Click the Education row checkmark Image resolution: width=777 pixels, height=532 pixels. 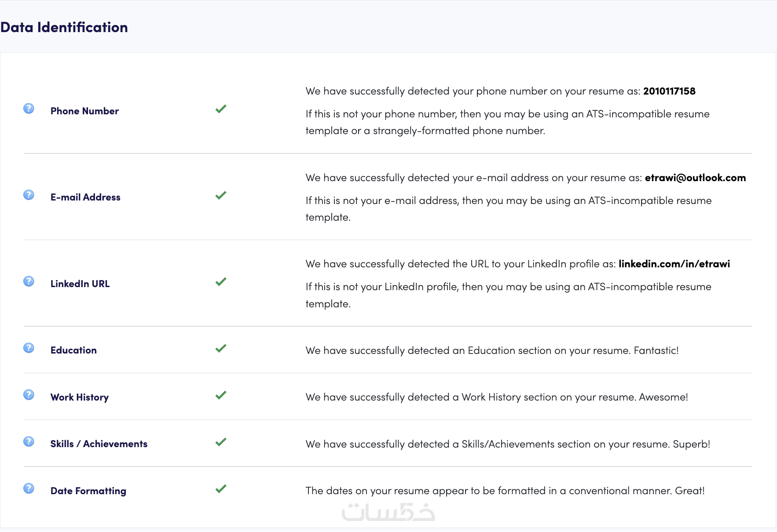tap(221, 348)
